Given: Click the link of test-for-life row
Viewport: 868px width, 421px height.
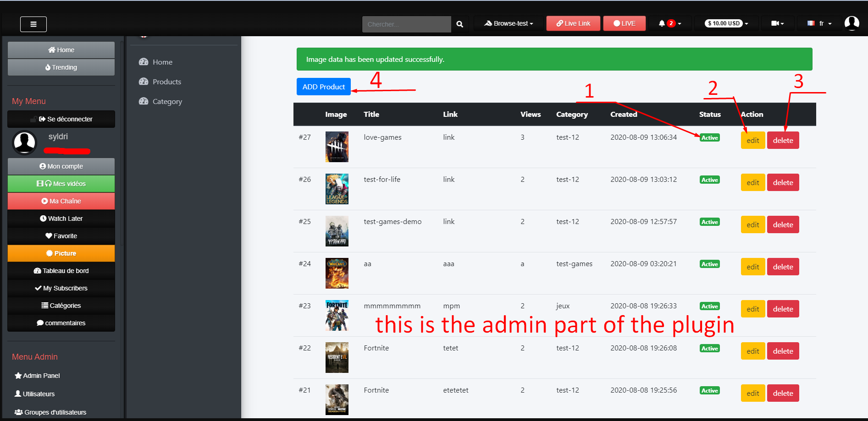Looking at the screenshot, I should [449, 180].
